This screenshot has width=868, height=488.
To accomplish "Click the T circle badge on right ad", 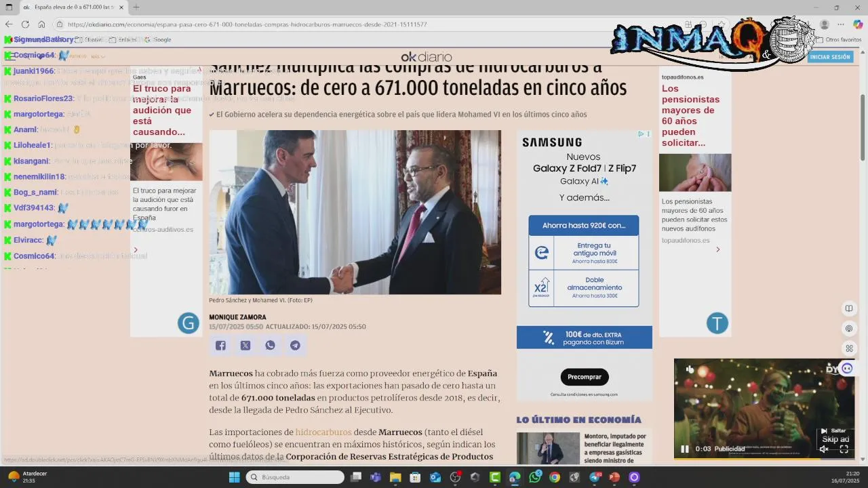I will 717,323.
